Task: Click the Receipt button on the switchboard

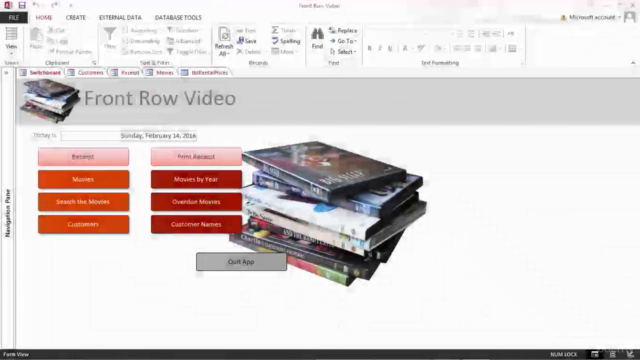Action: point(83,157)
